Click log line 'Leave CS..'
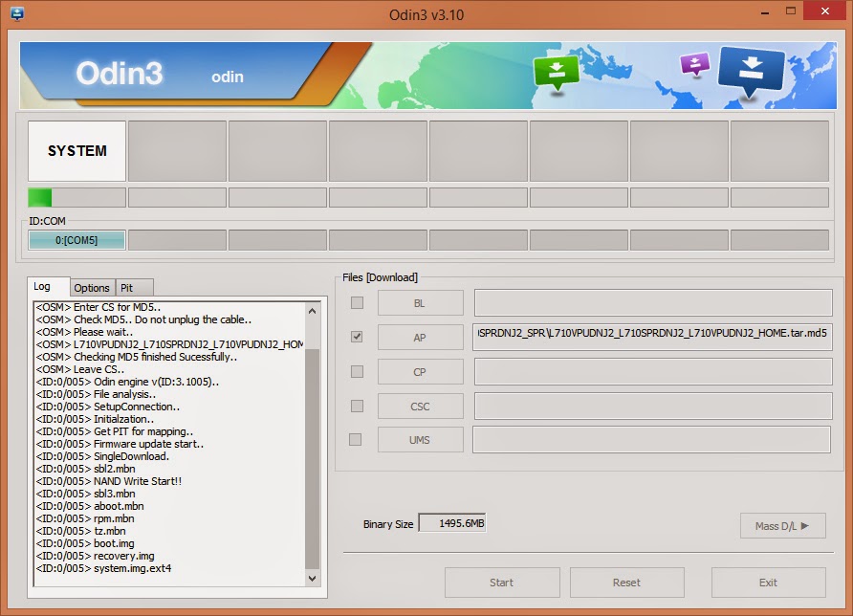The width and height of the screenshot is (853, 616). [x=80, y=369]
